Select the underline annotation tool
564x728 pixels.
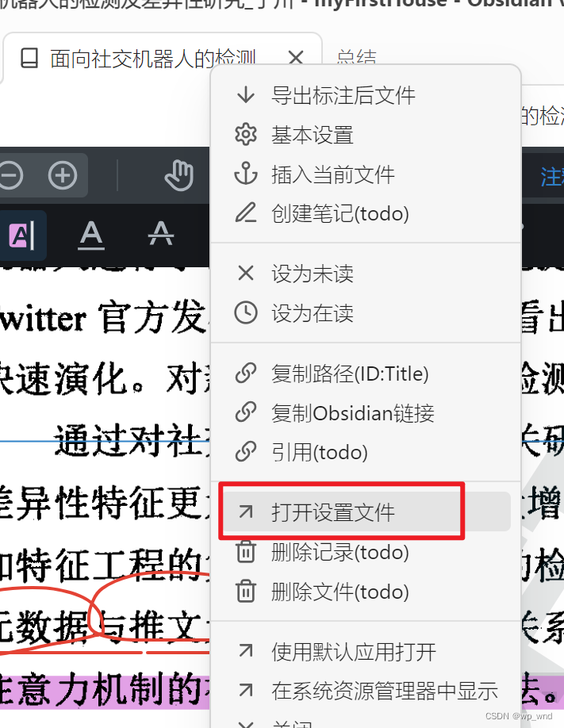click(91, 236)
